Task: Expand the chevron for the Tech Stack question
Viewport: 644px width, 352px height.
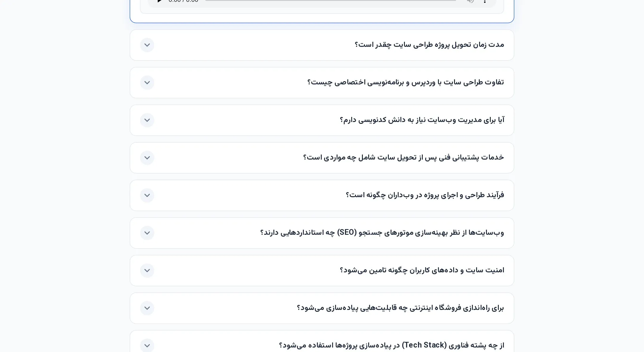Action: [x=147, y=345]
